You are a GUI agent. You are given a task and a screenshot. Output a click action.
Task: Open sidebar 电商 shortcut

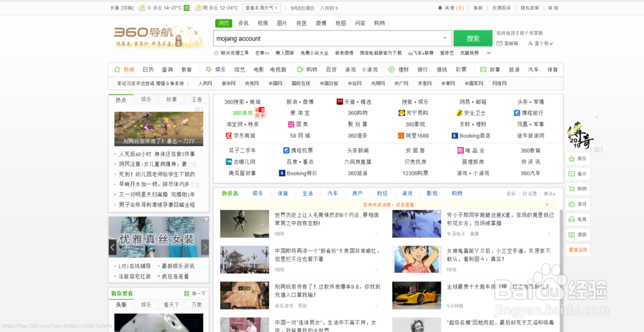coord(578,219)
